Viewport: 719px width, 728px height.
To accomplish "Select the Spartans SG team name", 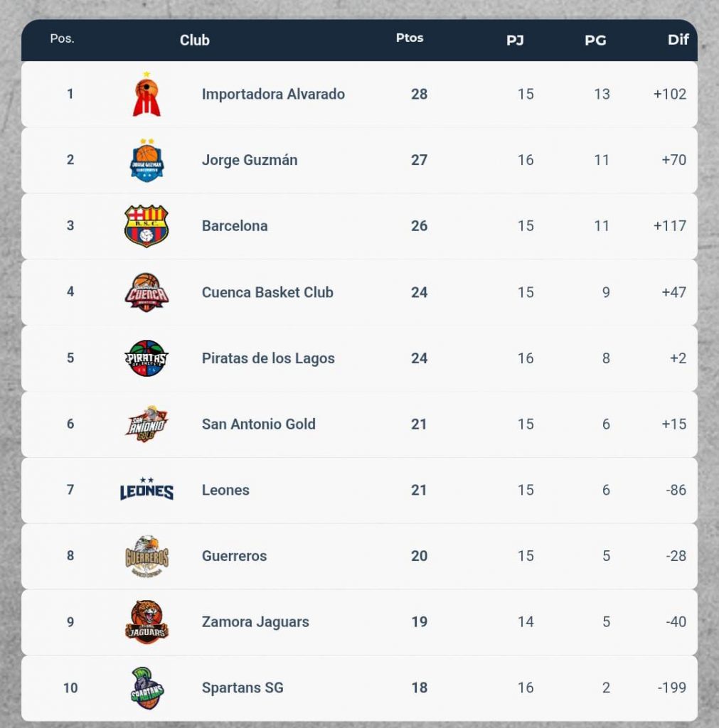I will coord(243,688).
